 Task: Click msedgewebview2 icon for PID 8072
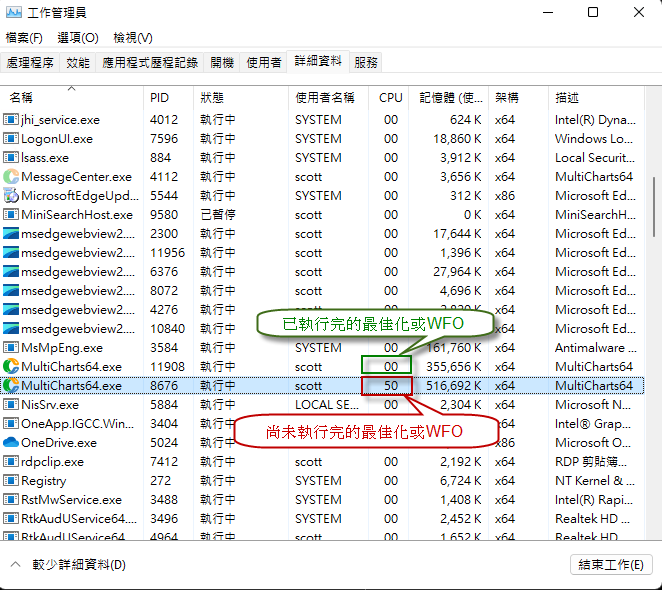(11, 291)
